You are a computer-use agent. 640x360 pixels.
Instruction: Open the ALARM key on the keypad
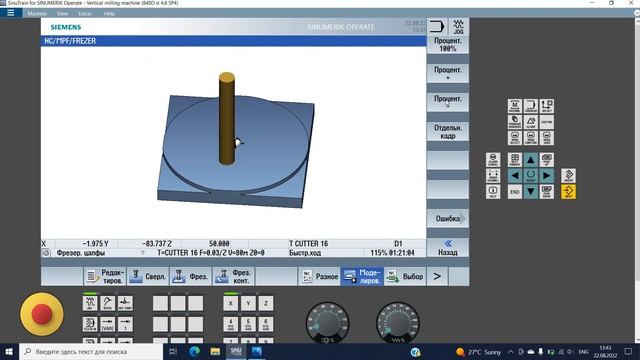pyautogui.click(x=530, y=122)
